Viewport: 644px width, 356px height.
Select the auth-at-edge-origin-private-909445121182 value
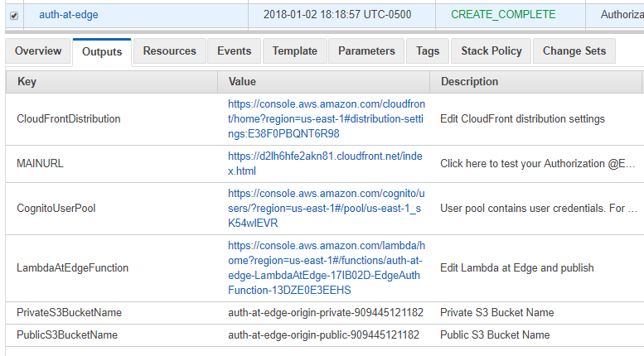tap(326, 312)
